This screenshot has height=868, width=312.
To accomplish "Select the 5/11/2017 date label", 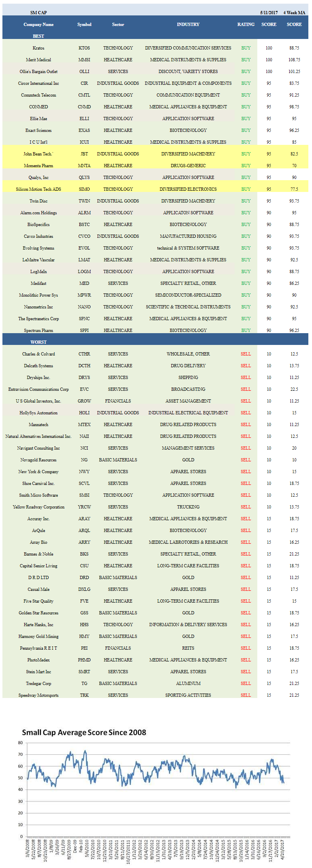I will [x=269, y=13].
